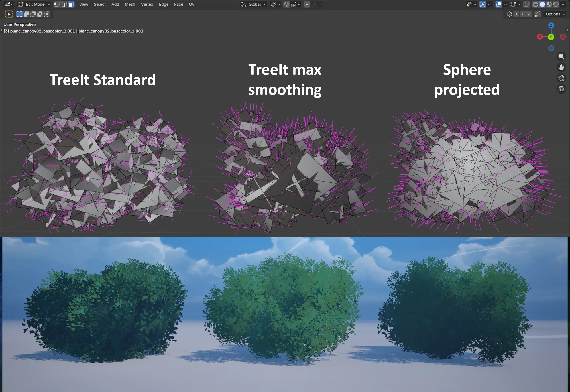This screenshot has height=392, width=570.
Task: Open the Face menu
Action: click(179, 4)
